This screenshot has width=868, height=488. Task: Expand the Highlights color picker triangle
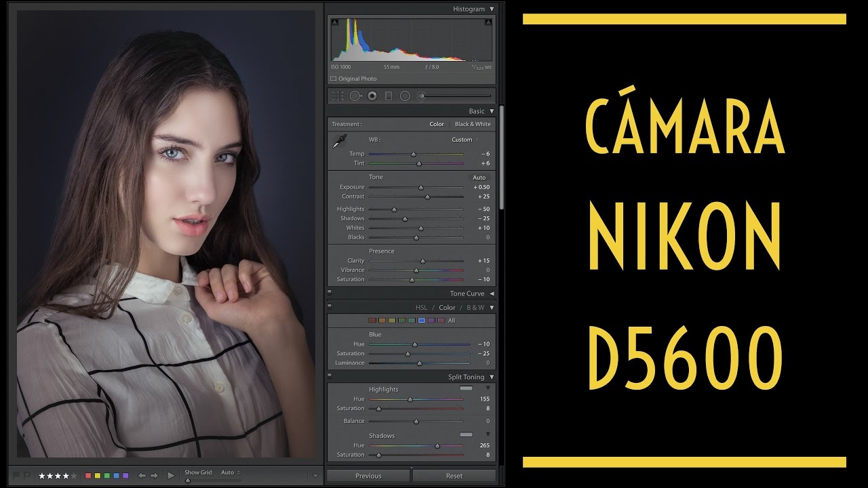point(488,388)
